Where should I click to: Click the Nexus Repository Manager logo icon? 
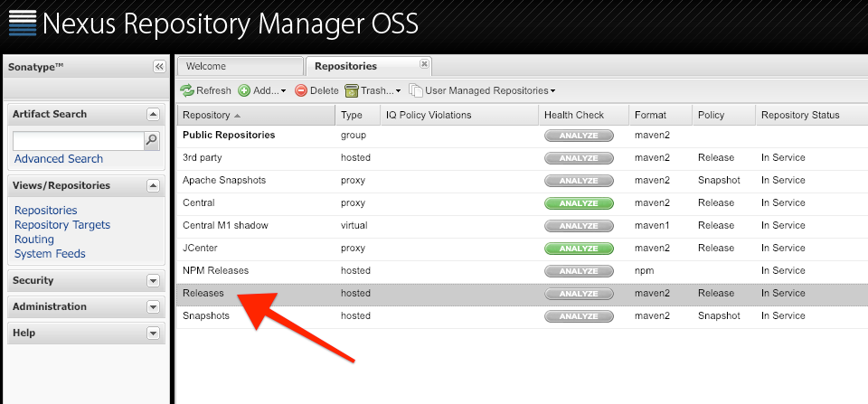[23, 23]
